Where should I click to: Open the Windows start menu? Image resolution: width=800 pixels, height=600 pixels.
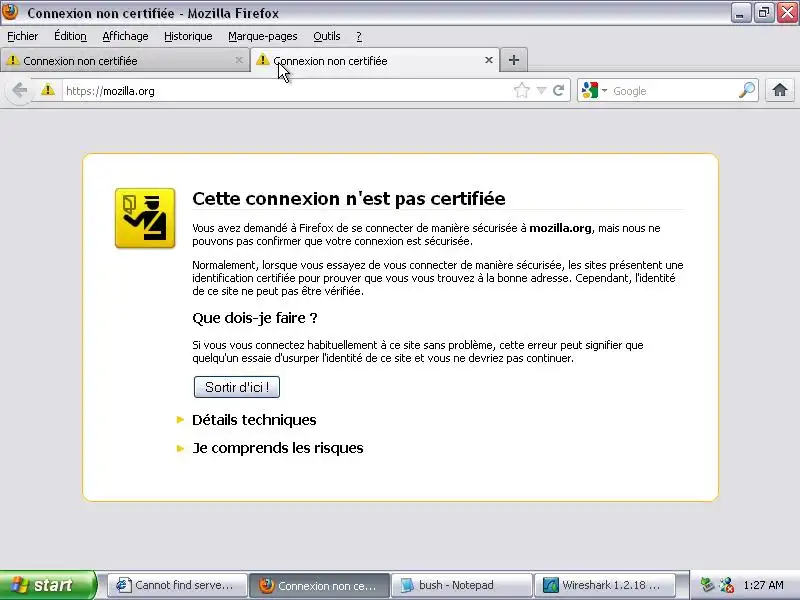pos(48,585)
